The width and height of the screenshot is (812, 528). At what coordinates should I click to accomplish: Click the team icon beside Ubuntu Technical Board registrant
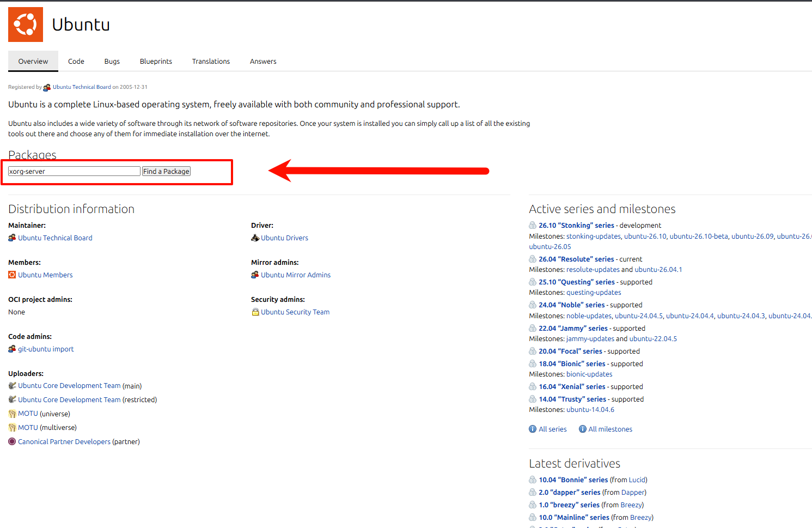point(47,87)
